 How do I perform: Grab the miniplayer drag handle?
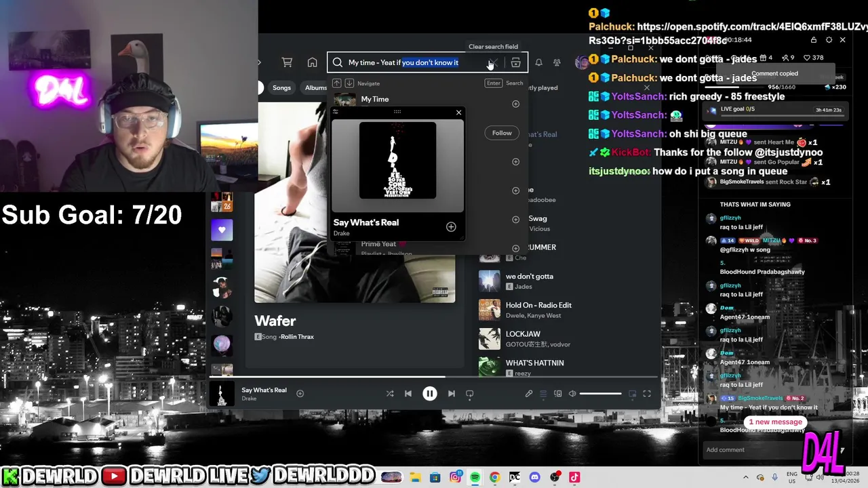(x=397, y=112)
